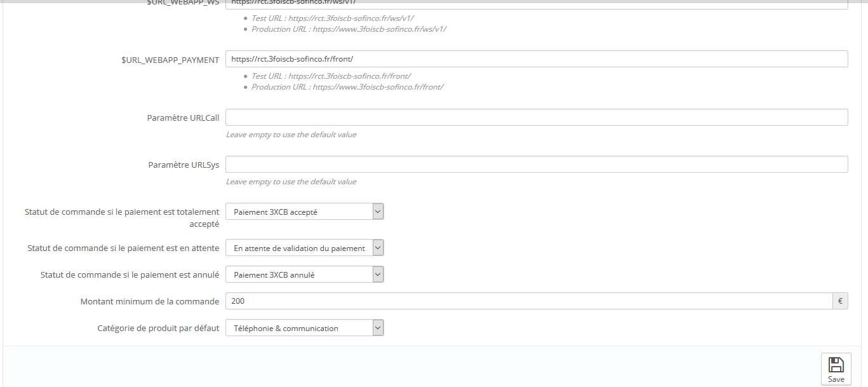Click the minimum order amount field showing 200

pos(528,301)
